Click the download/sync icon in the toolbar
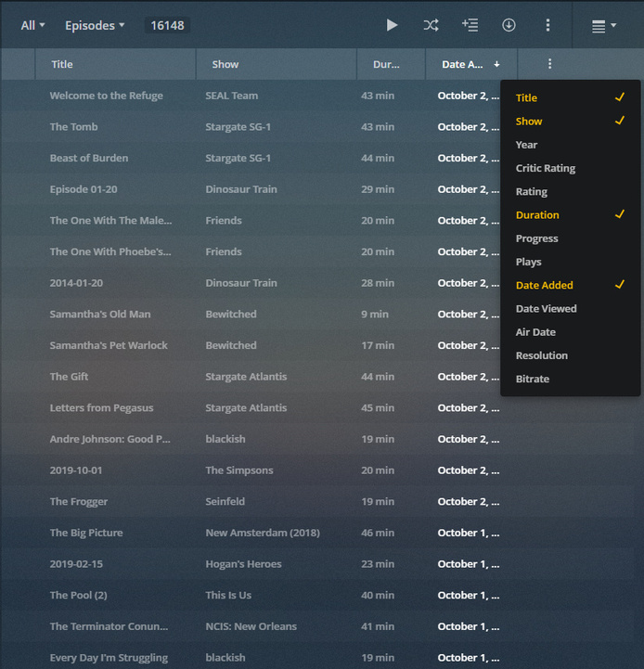 tap(509, 25)
